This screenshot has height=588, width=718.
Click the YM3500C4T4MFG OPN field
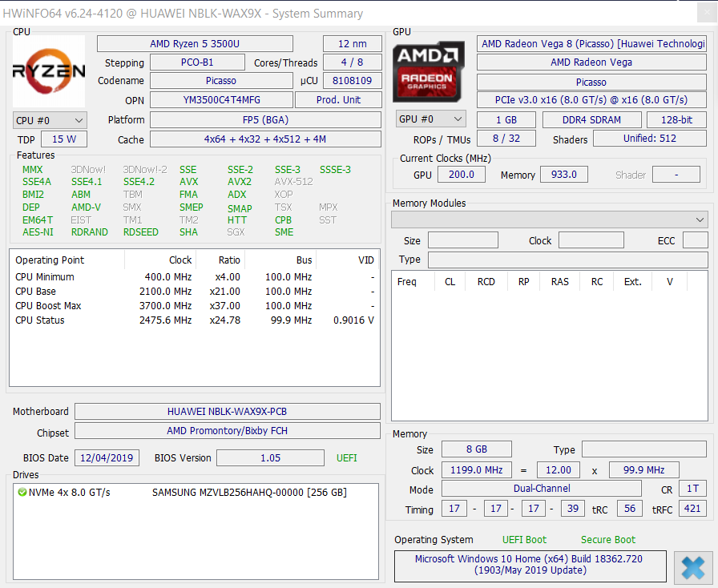220,100
